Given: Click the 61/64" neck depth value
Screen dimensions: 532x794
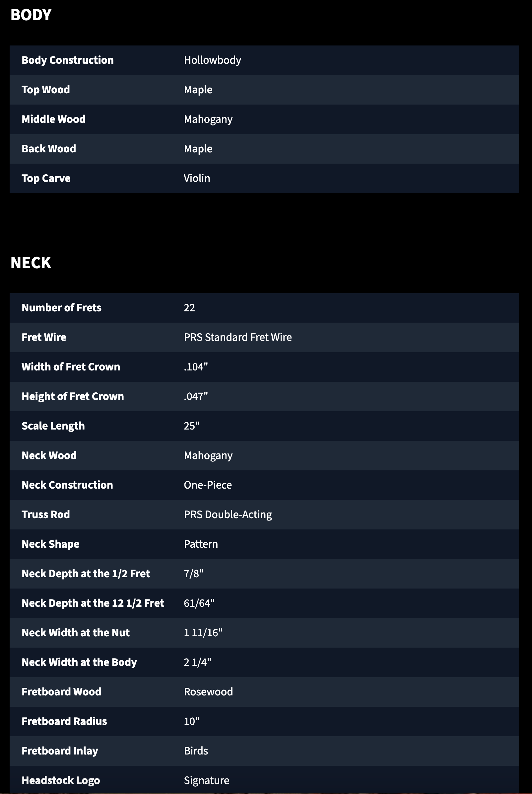Looking at the screenshot, I should pyautogui.click(x=199, y=603).
